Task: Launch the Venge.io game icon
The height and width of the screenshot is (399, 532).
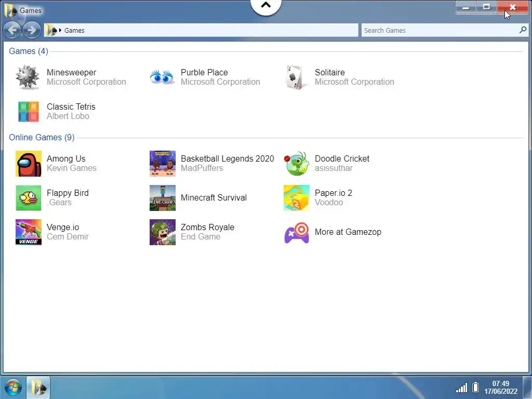Action: tap(29, 232)
